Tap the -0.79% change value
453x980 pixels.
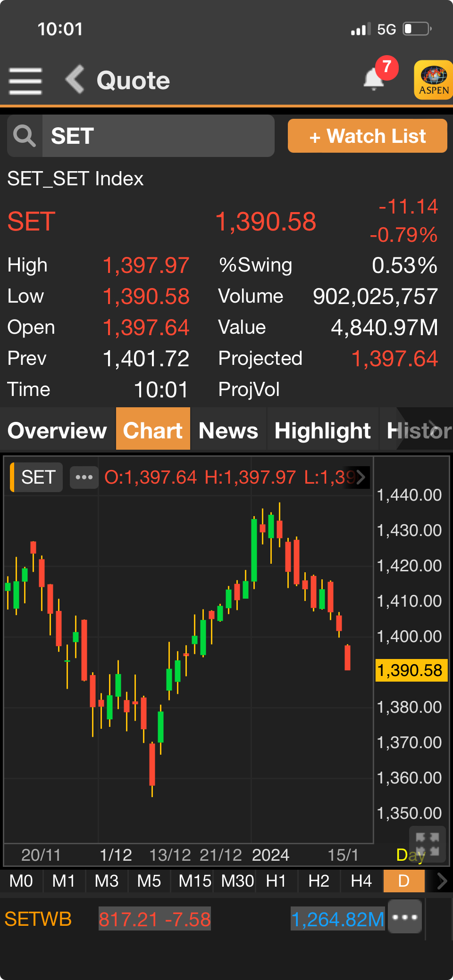click(404, 235)
